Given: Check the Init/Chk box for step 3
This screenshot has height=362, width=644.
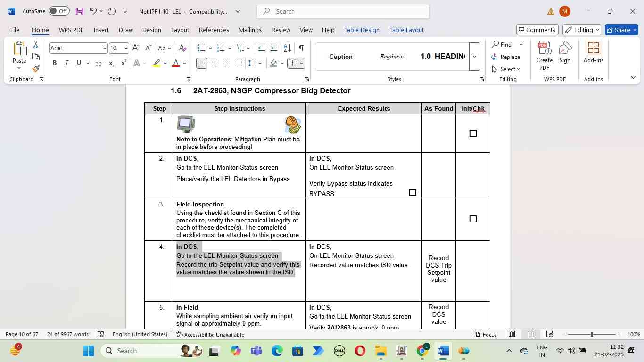Looking at the screenshot, I should [x=473, y=219].
